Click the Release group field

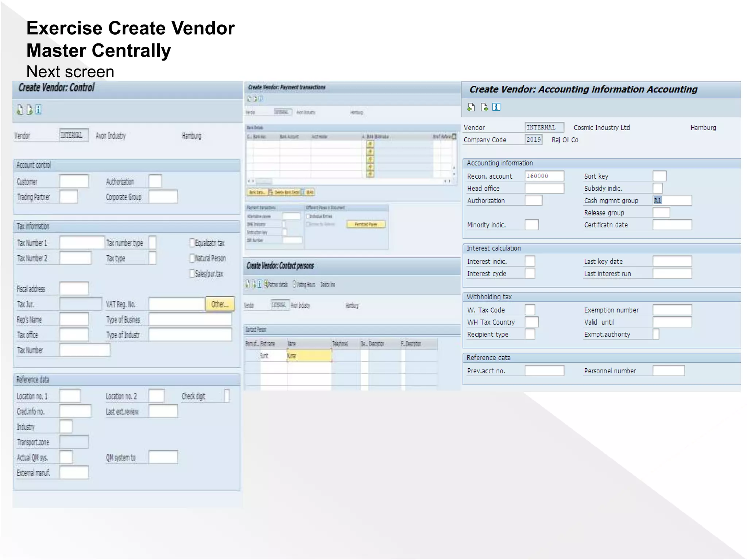pyautogui.click(x=661, y=212)
